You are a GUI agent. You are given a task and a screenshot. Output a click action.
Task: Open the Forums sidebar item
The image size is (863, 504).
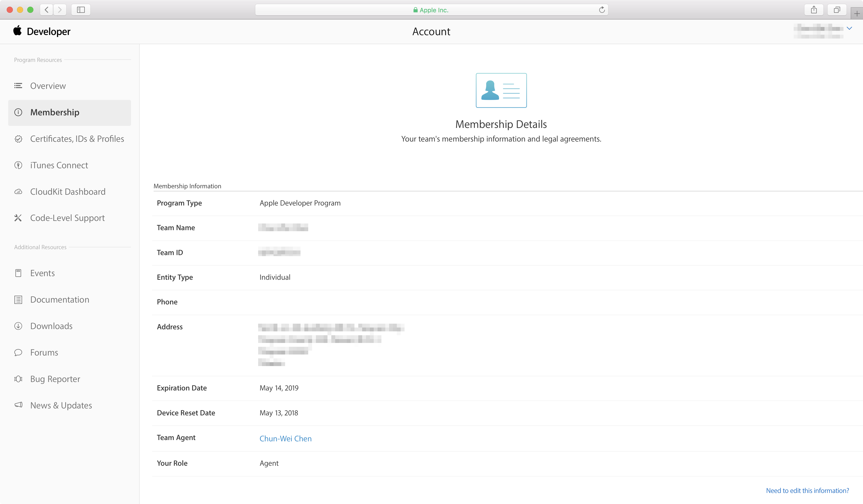click(44, 353)
